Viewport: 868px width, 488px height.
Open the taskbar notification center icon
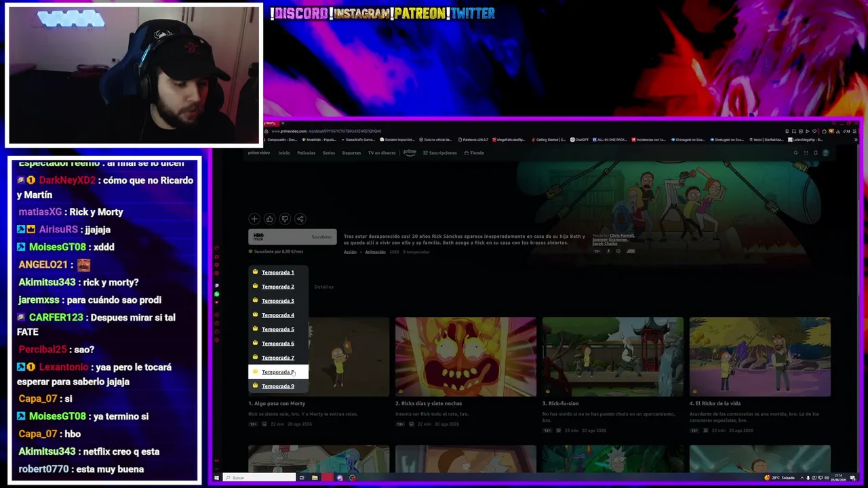(852, 478)
